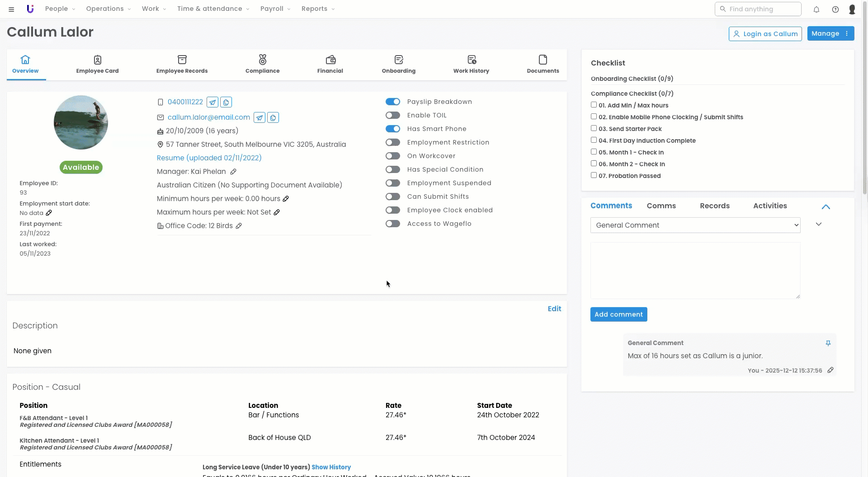Open the Resume uploaded link

click(x=209, y=158)
